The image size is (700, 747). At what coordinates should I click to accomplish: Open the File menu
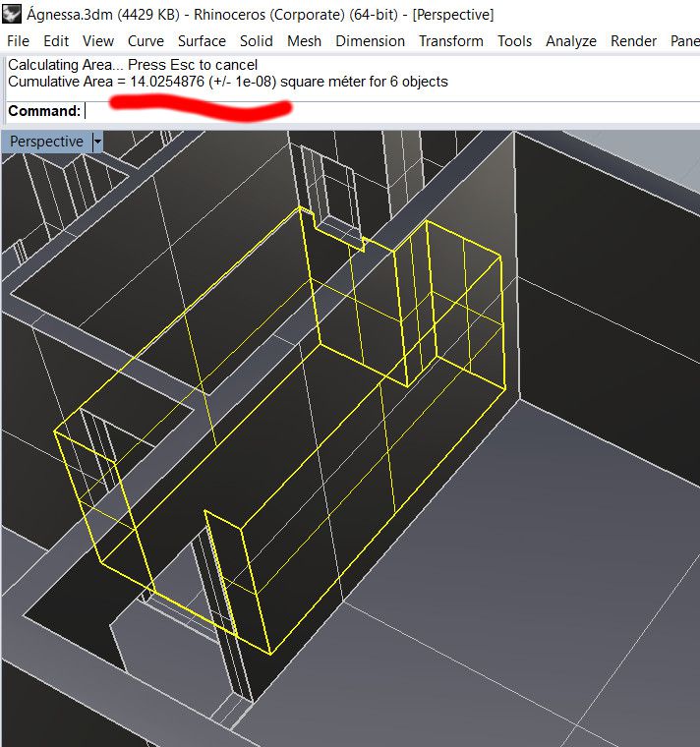point(18,41)
